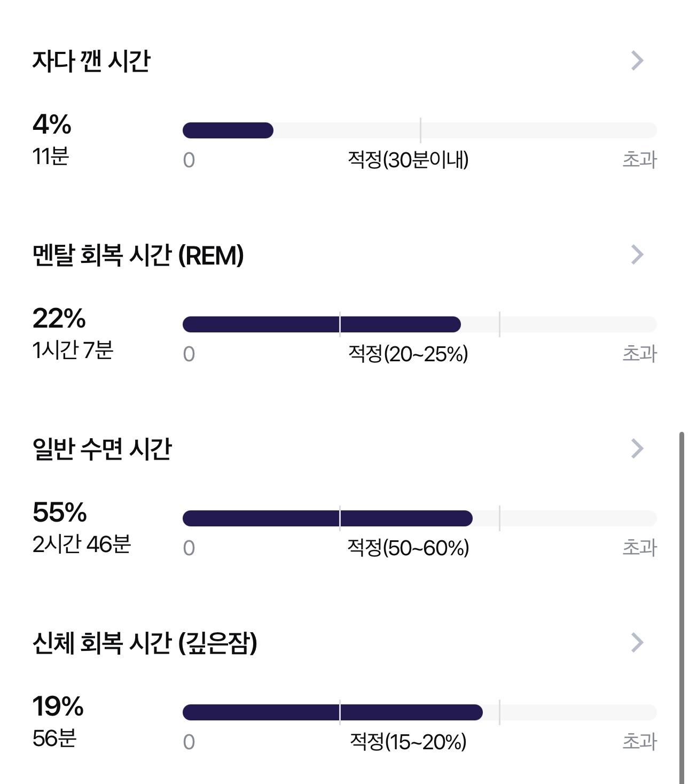Select the 신체 회복 시간 (깊은잠) heading
This screenshot has height=784, width=689.
coord(145,643)
